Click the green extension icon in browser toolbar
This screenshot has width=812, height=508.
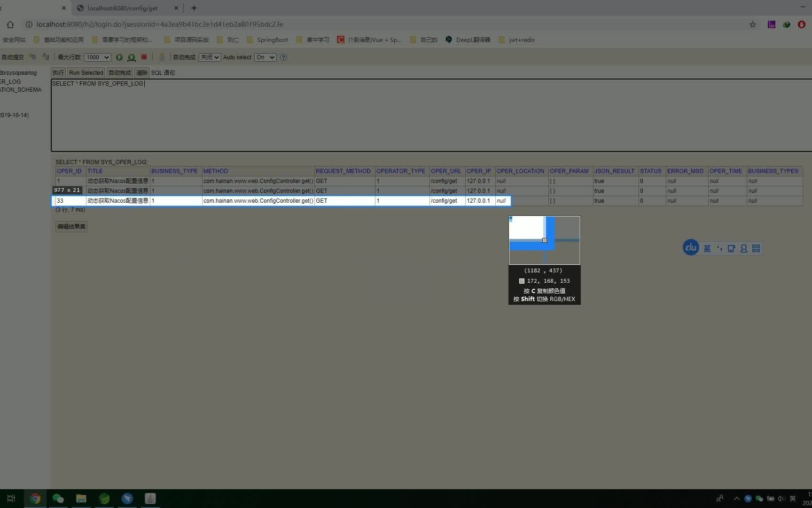click(x=787, y=24)
